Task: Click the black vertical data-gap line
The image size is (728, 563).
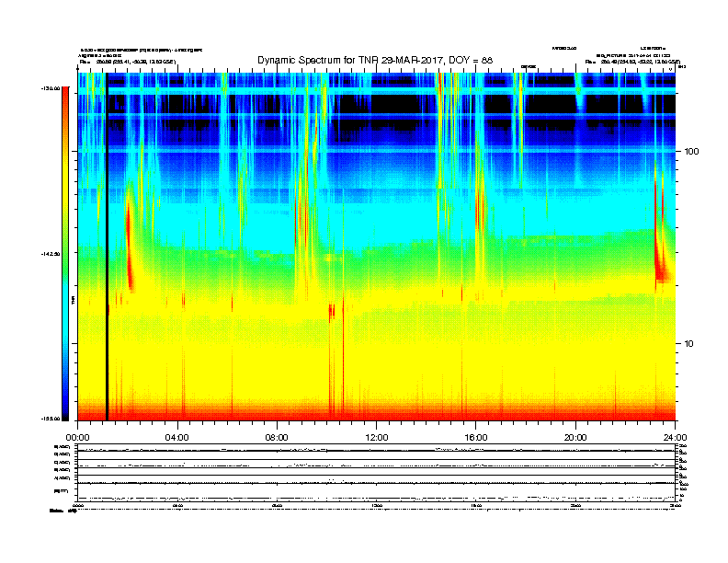Action: pyautogui.click(x=107, y=247)
